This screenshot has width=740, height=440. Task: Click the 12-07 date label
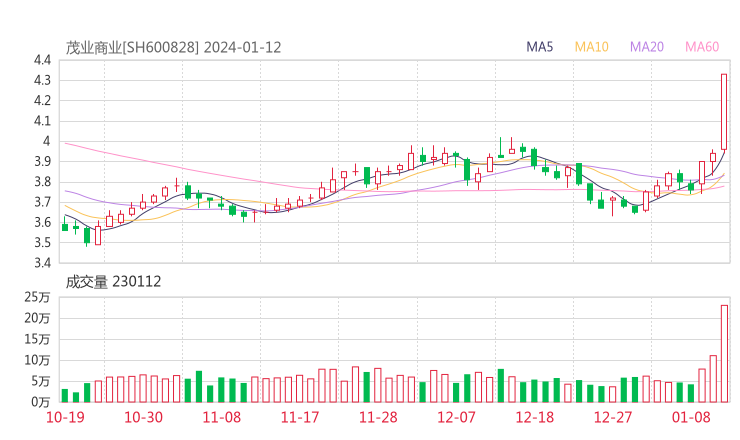[x=456, y=417]
